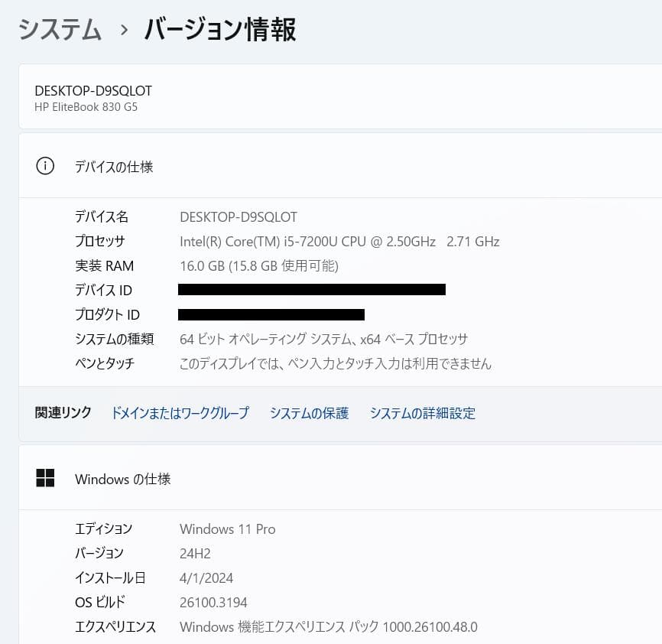662x644 pixels.
Task: Expand the デバイスの仕様 section
Action: tap(113, 166)
